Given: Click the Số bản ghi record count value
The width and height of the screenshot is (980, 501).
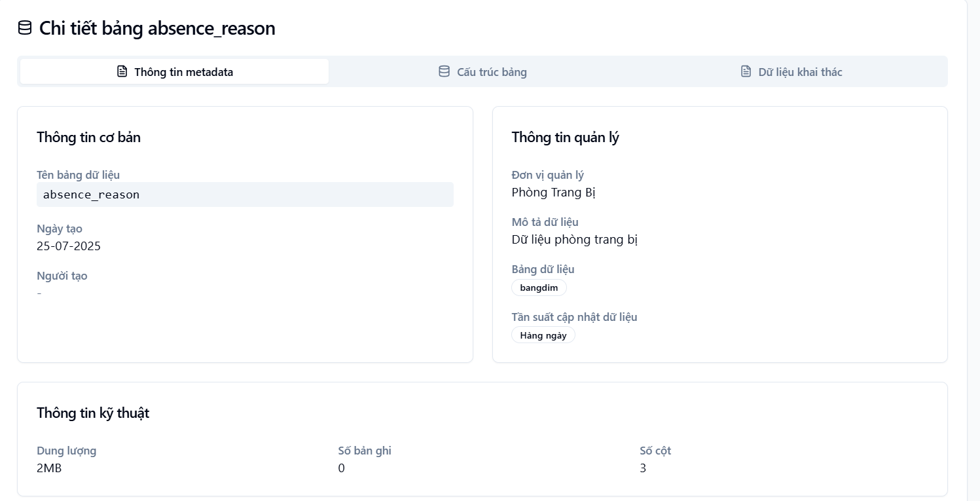Looking at the screenshot, I should [341, 468].
